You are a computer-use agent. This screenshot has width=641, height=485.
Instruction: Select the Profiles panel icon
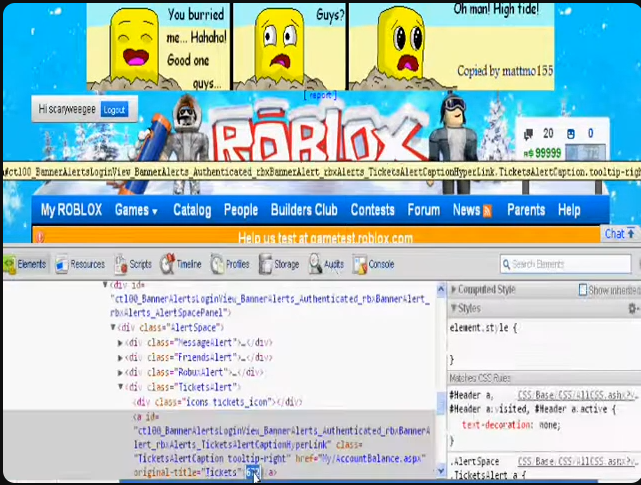(230, 265)
